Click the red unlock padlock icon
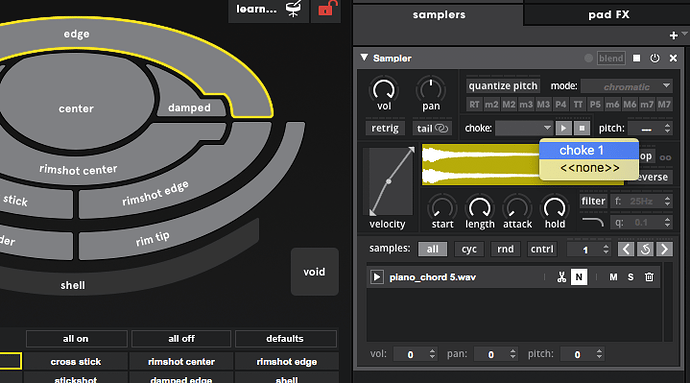This screenshot has height=383, width=690. coord(327,8)
